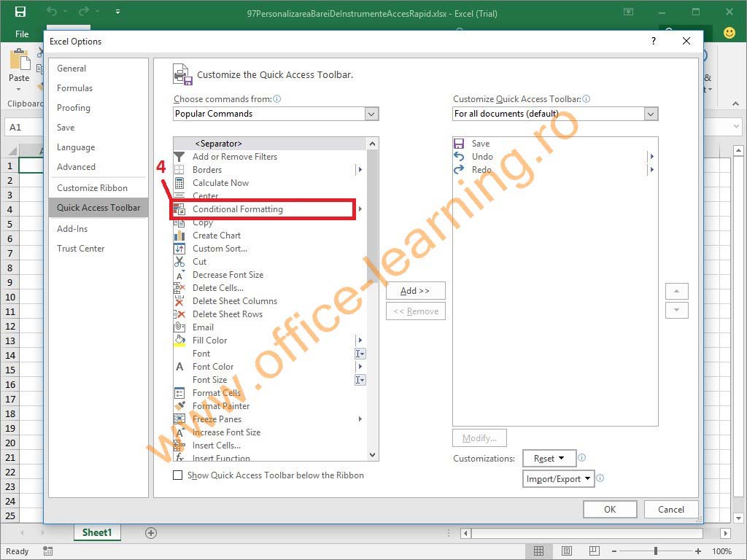Image resolution: width=747 pixels, height=560 pixels.
Task: Click the Move Down arrow button
Action: click(x=676, y=310)
